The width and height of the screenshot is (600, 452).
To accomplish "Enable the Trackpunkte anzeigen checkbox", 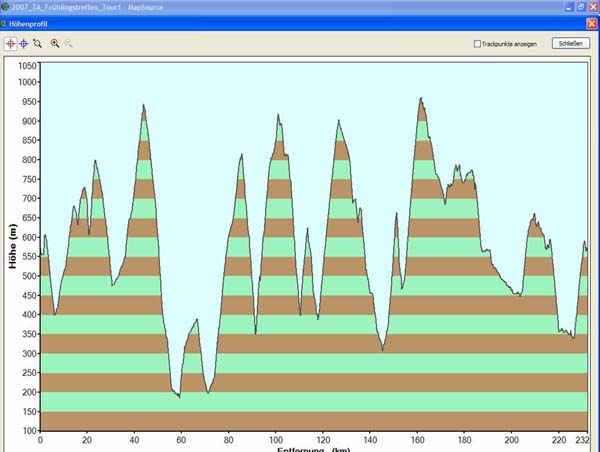I will 477,44.
